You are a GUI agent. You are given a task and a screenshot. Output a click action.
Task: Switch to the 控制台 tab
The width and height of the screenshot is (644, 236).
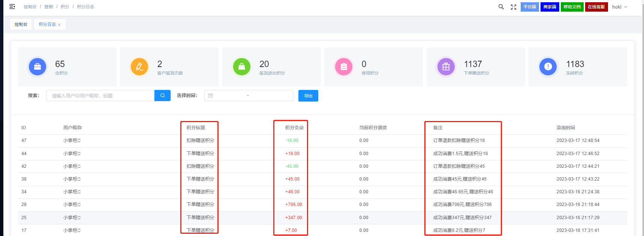(x=21, y=24)
